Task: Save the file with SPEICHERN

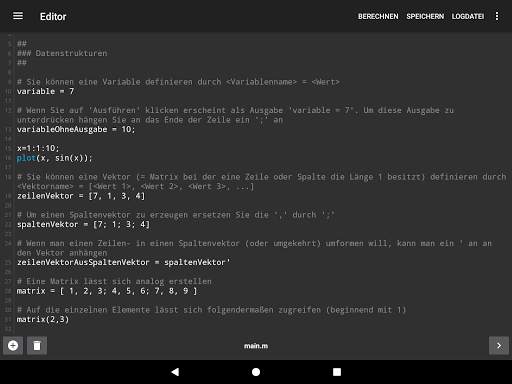Action: pyautogui.click(x=425, y=16)
